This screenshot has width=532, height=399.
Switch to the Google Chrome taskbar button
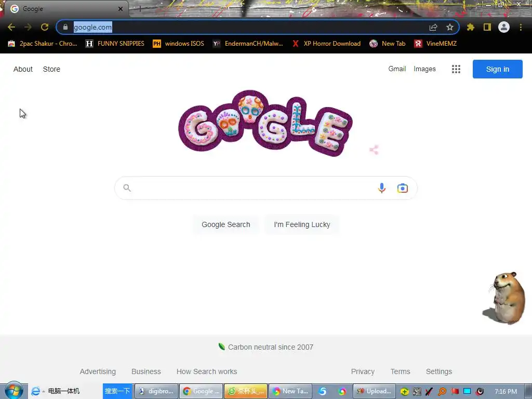pyautogui.click(x=201, y=391)
